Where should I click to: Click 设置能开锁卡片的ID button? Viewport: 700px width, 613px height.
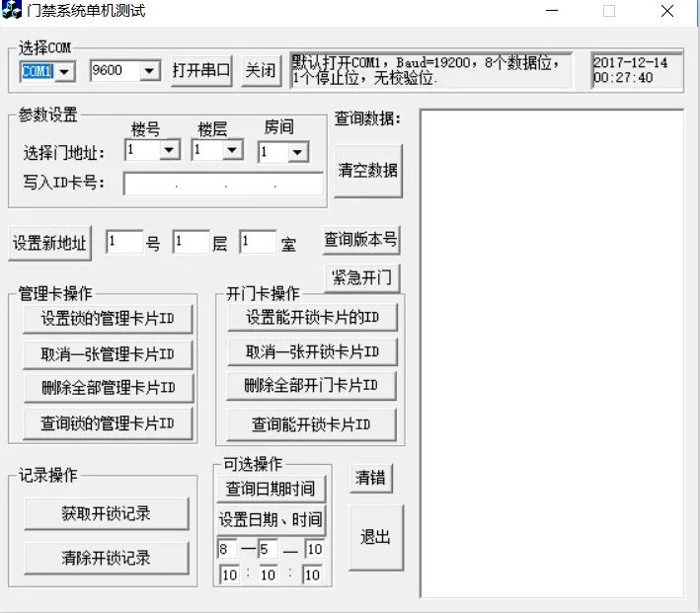(x=313, y=318)
